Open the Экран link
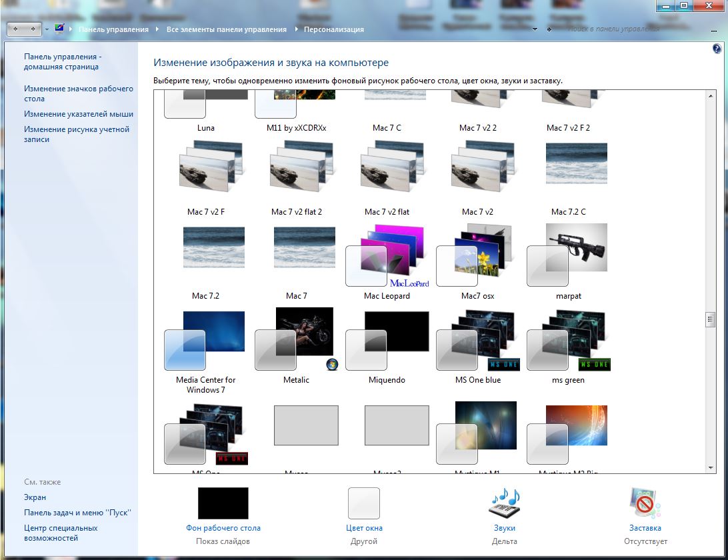This screenshot has height=560, width=728. [35, 497]
